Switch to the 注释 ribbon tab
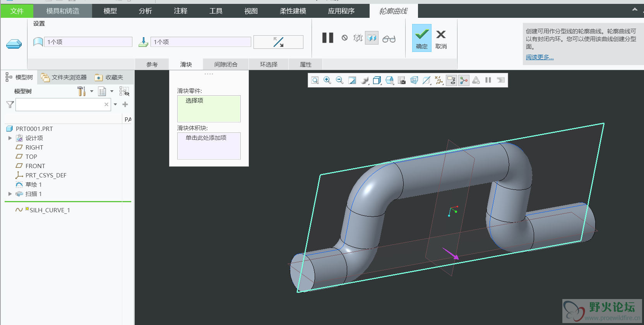 coord(181,11)
